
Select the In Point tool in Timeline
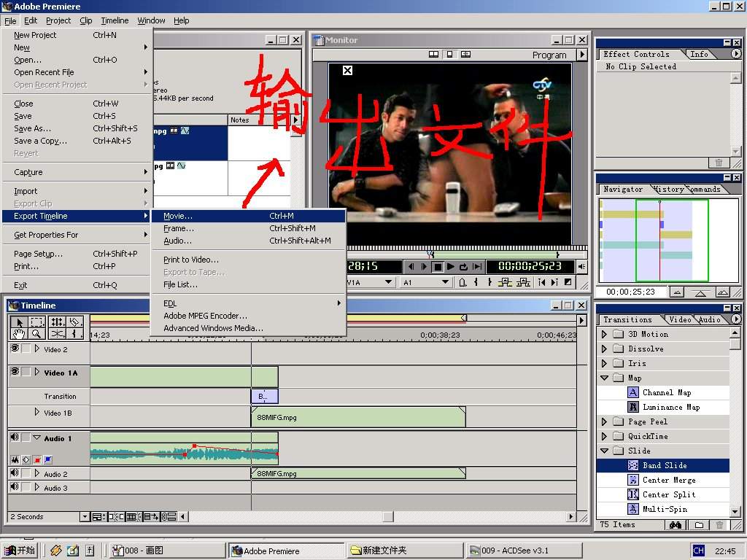(75, 334)
